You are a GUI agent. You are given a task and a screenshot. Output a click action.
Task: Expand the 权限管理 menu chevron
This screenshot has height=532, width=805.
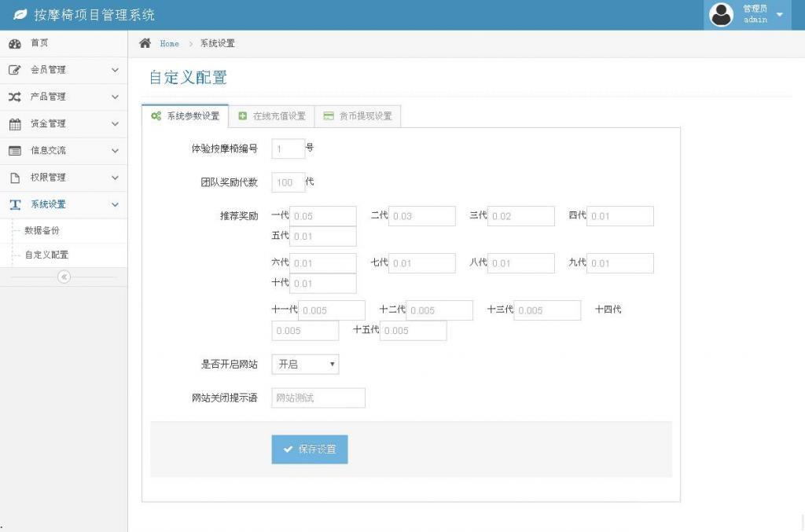coord(115,178)
